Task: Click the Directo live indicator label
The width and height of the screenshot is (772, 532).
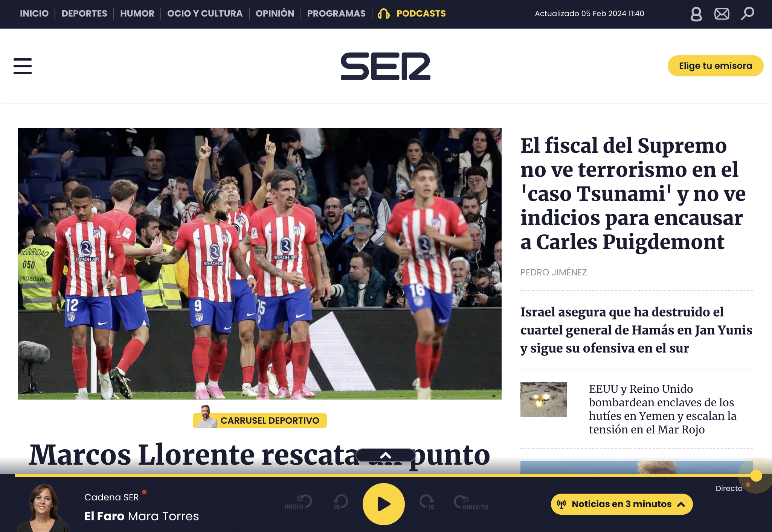Action: [729, 488]
